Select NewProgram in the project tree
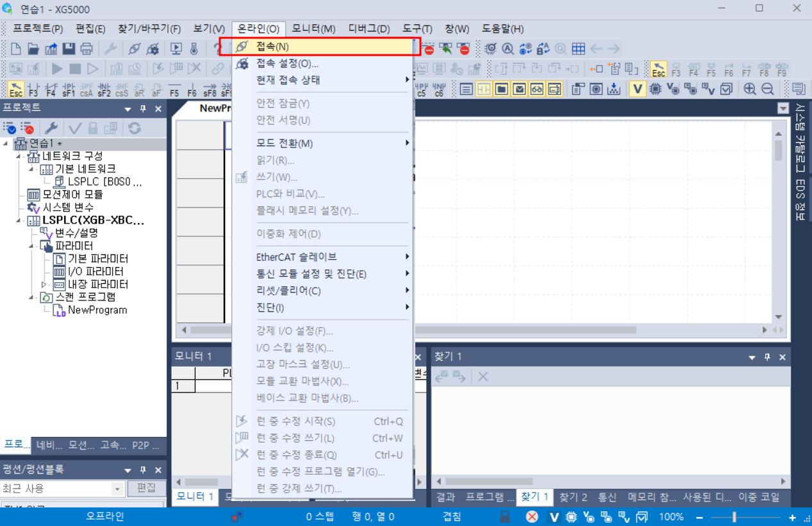Image resolution: width=812 pixels, height=526 pixels. coord(97,309)
